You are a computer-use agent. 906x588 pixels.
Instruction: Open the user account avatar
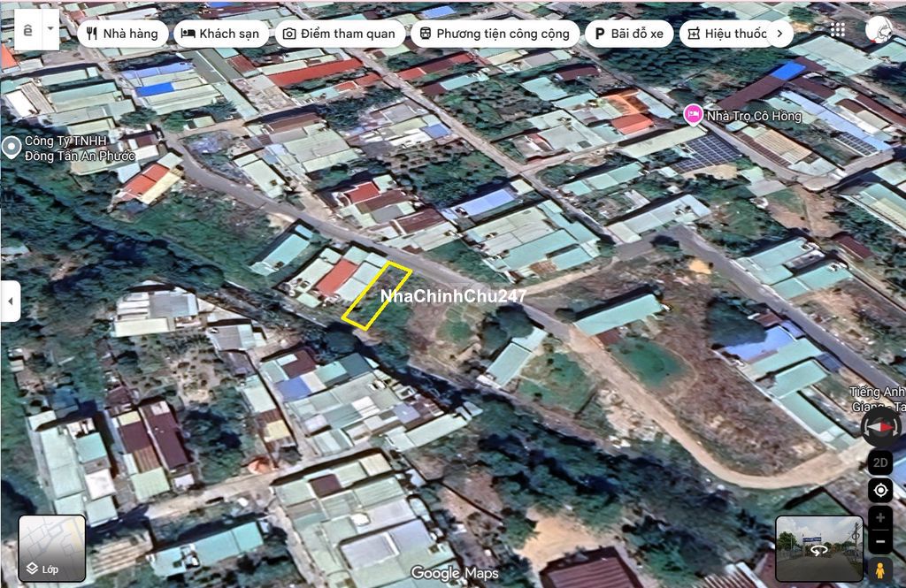pyautogui.click(x=879, y=30)
